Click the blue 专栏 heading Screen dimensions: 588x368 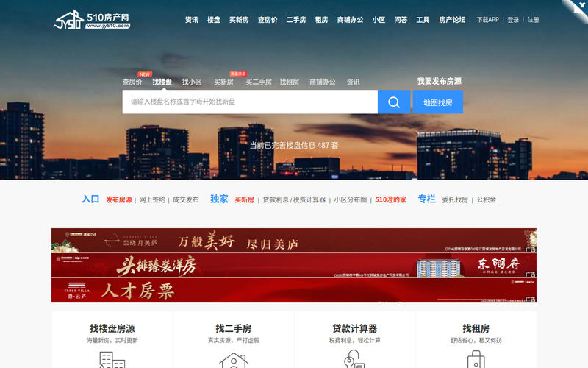coord(427,199)
